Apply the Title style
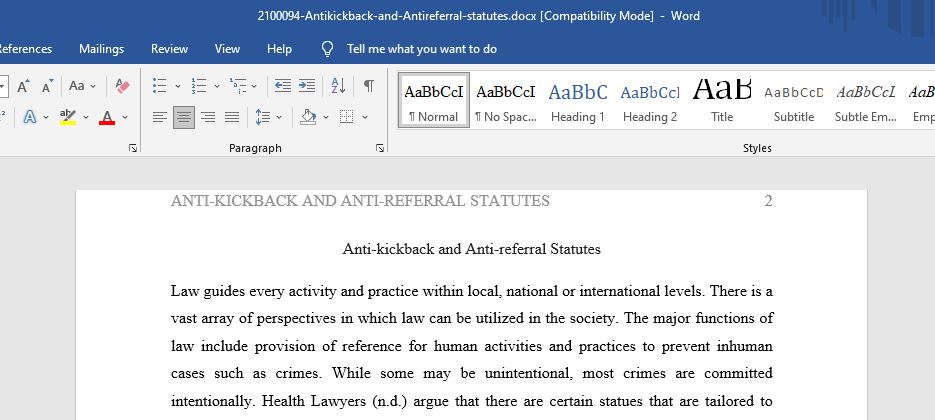This screenshot has height=420, width=935. click(x=722, y=100)
